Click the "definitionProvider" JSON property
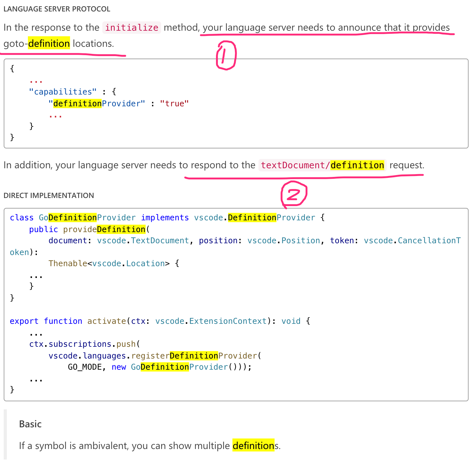The image size is (476, 471). [97, 103]
